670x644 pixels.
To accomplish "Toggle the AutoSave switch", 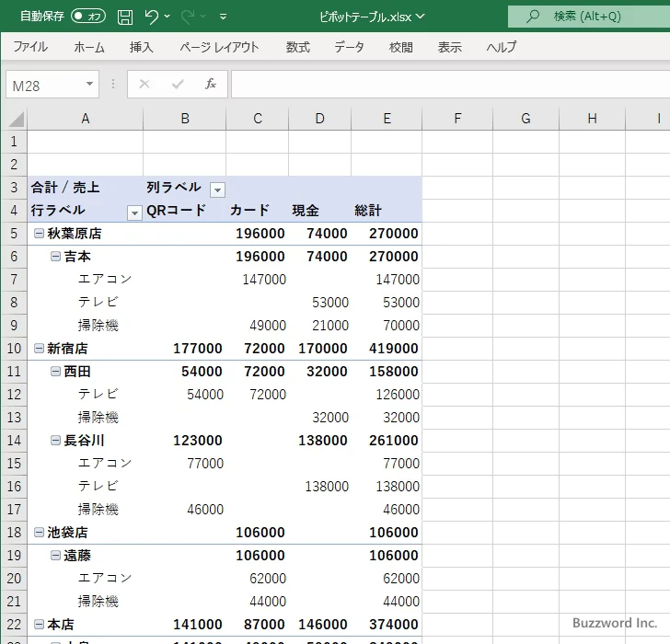I will pyautogui.click(x=88, y=17).
